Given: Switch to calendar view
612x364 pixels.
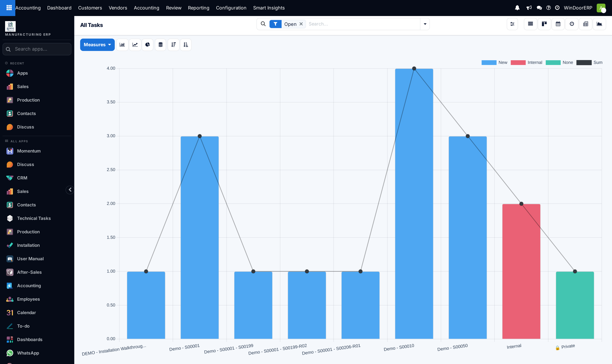Looking at the screenshot, I should (558, 24).
